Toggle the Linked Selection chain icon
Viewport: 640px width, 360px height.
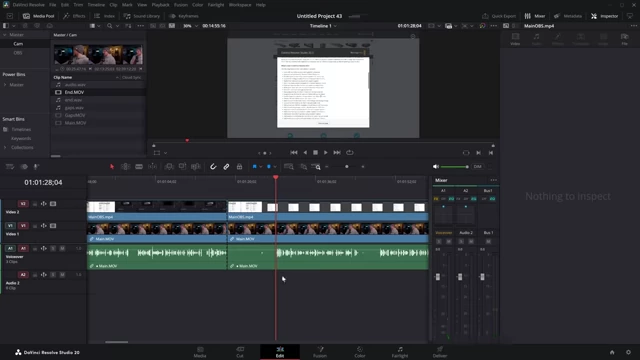(x=226, y=167)
